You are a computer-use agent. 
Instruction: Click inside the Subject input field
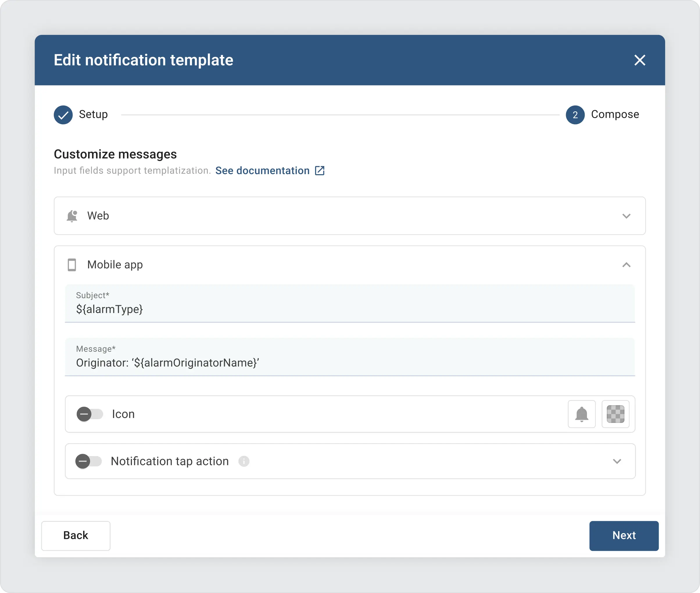click(x=235, y=309)
